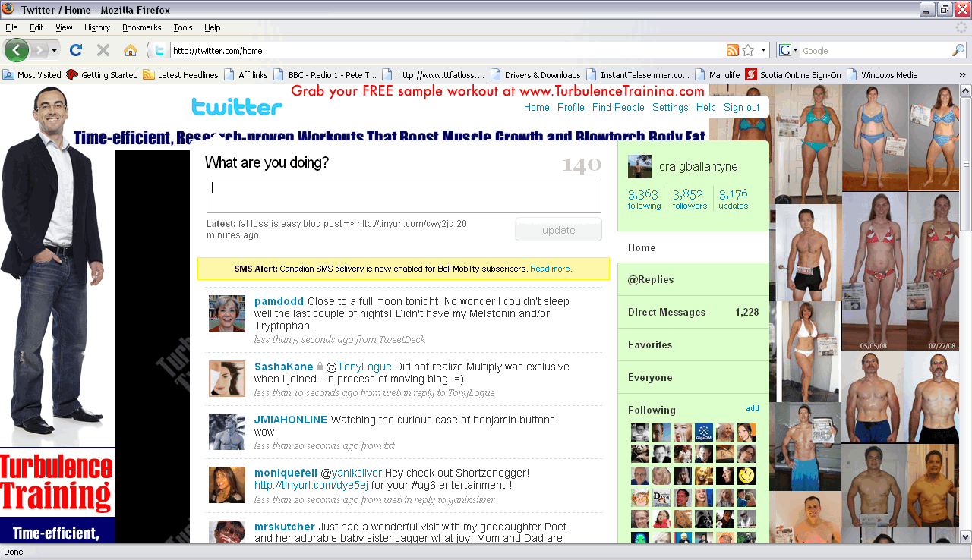Open SashaKane's avatar

pyautogui.click(x=227, y=379)
